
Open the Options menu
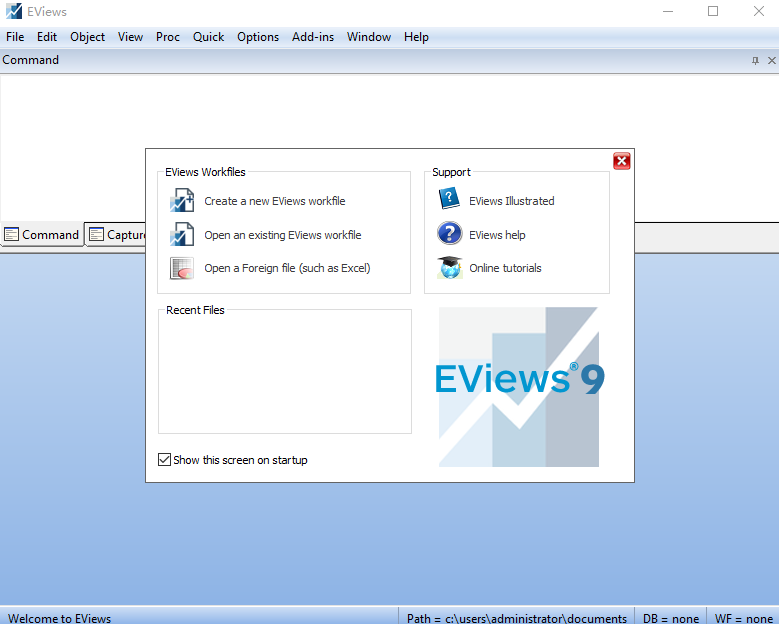pos(258,37)
